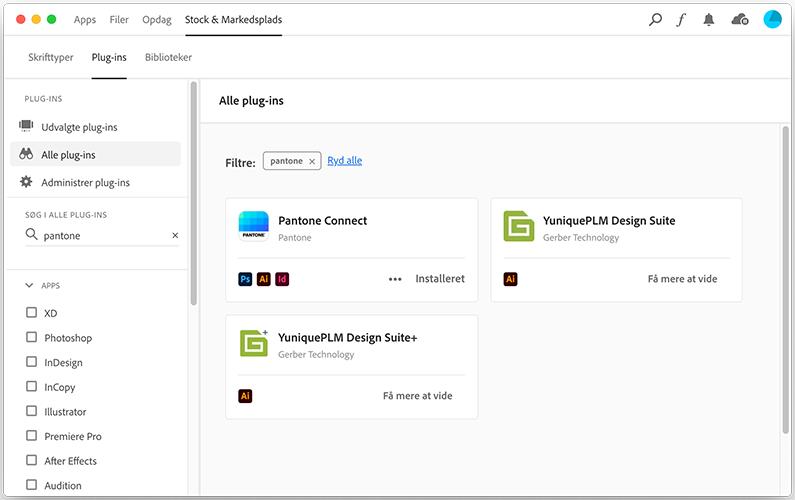Image resolution: width=795 pixels, height=500 pixels.
Task: Click the Gerber Technology label under Design Suite+
Action: [x=316, y=354]
